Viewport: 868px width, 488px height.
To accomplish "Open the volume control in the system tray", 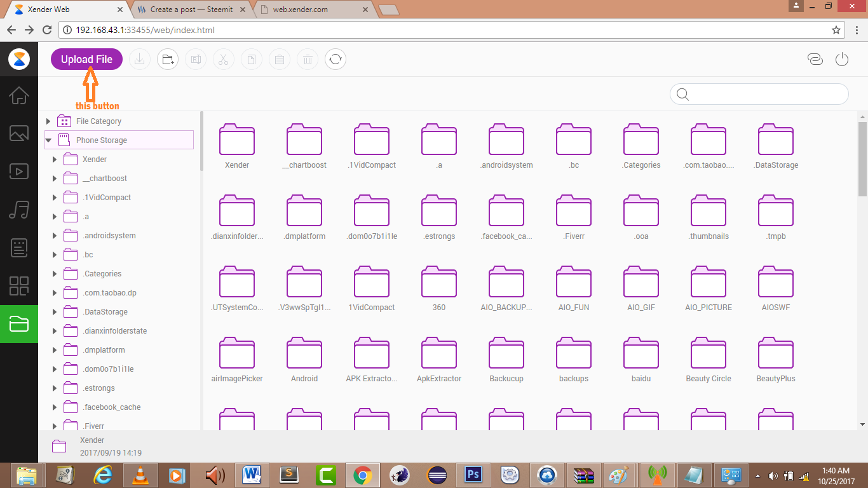I will click(x=773, y=476).
